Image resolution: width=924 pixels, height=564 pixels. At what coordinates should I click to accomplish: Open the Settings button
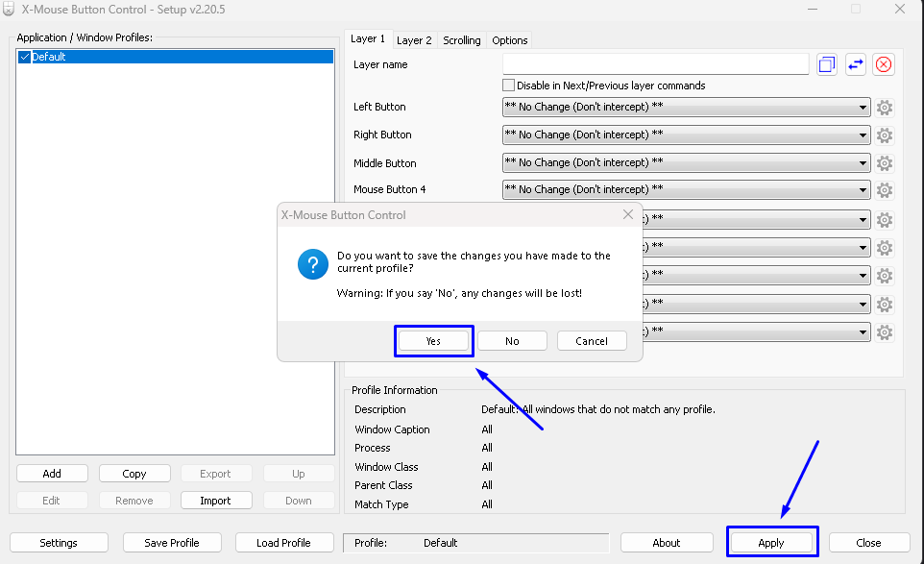pos(59,543)
